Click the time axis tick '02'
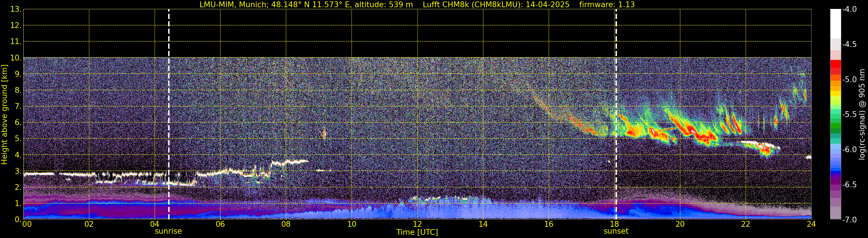 tap(89, 224)
